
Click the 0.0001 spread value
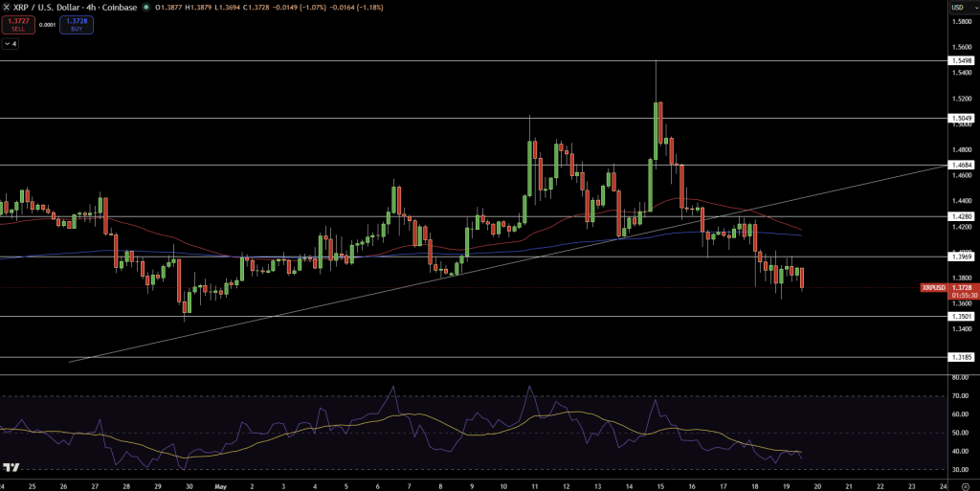[x=47, y=25]
